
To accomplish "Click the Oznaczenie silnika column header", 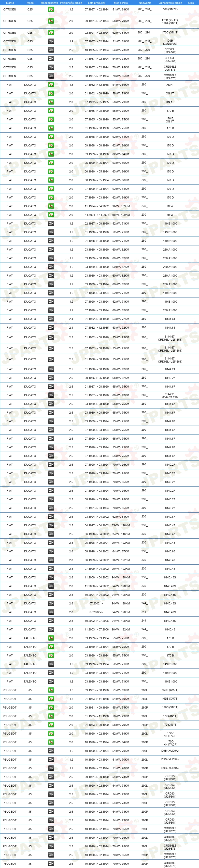I will pos(170,3).
